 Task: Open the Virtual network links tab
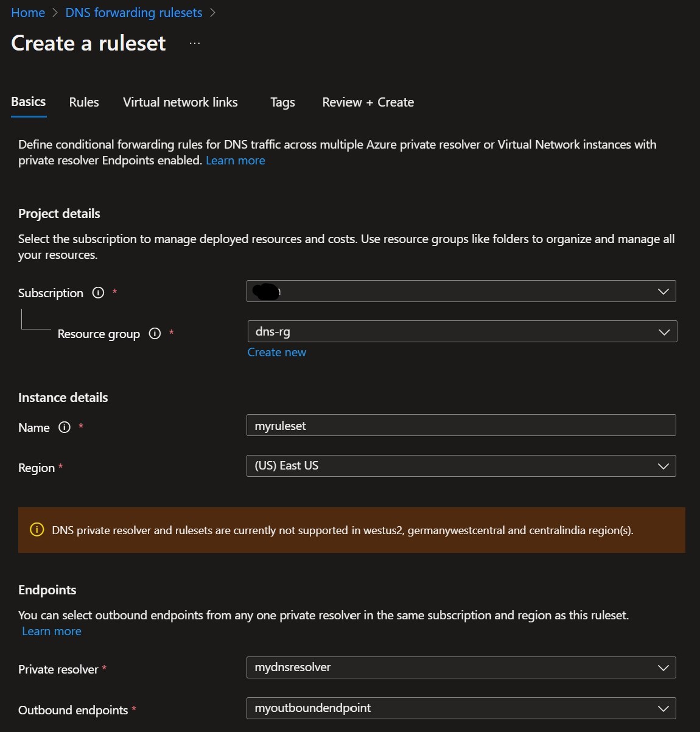[x=180, y=102]
